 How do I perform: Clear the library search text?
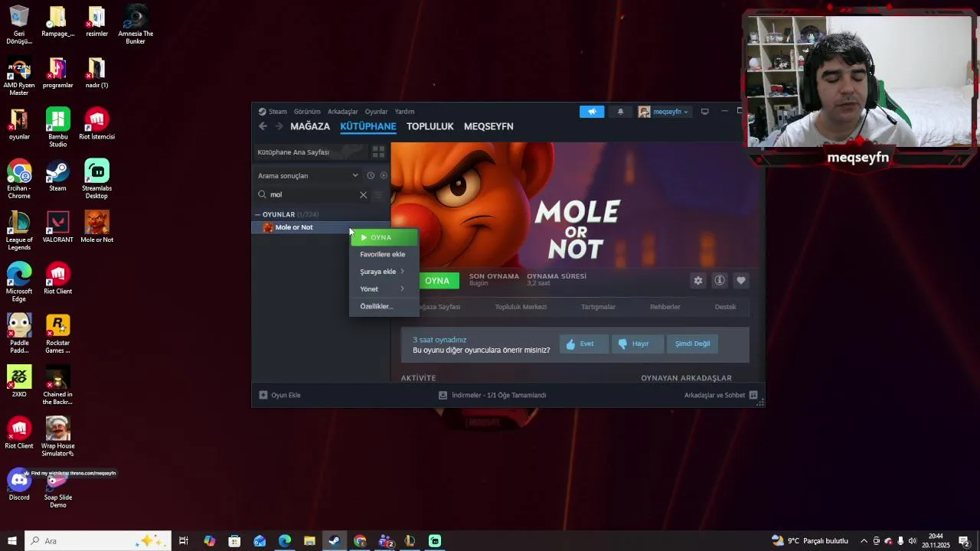tap(363, 195)
